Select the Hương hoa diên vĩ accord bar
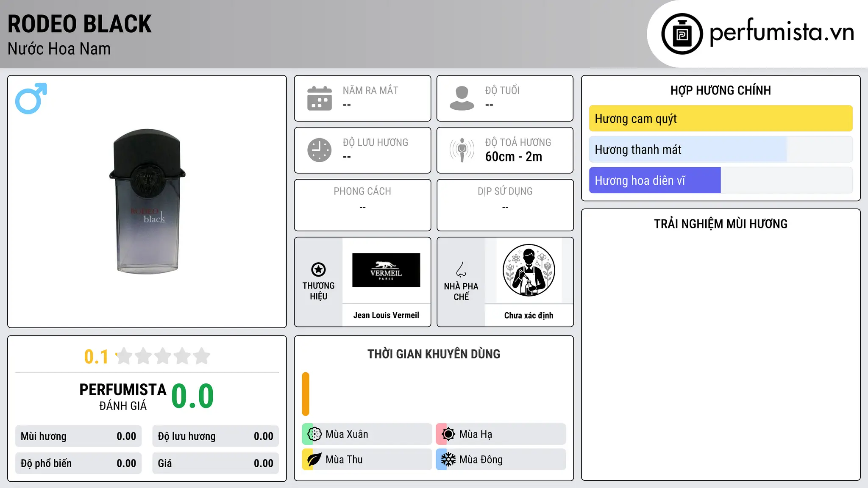The height and width of the screenshot is (488, 868). [x=721, y=180]
